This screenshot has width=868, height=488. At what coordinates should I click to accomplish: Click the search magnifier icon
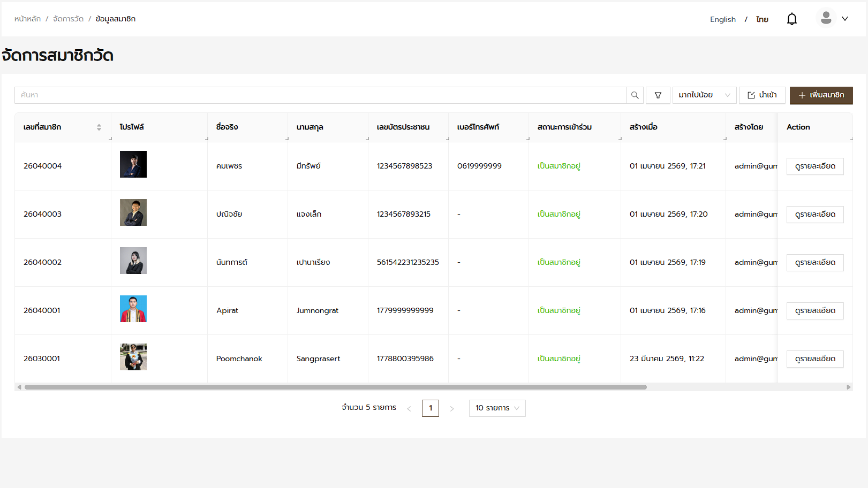coord(635,95)
